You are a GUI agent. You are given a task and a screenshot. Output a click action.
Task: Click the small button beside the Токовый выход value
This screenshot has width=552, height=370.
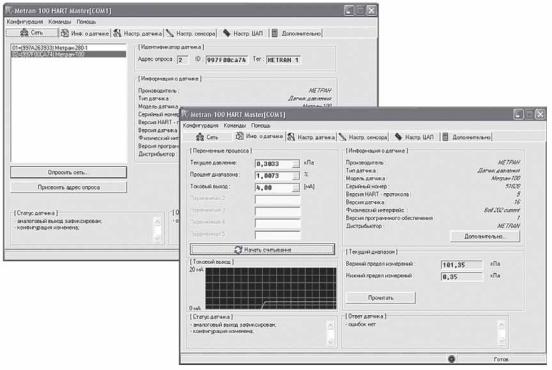coord(296,188)
